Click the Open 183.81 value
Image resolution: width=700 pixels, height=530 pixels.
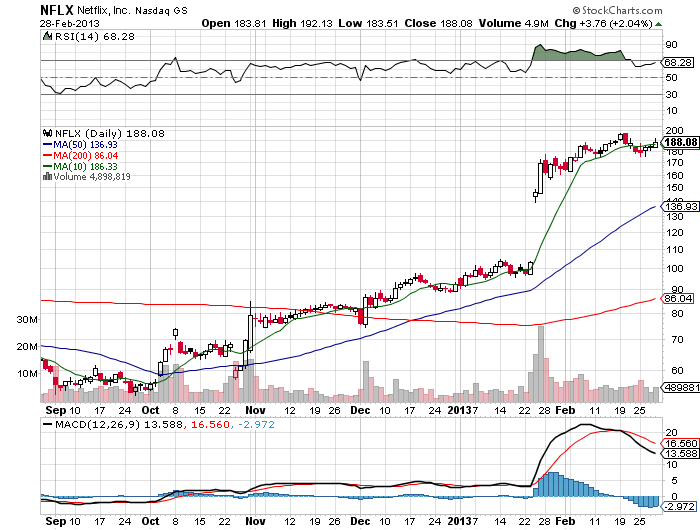[233, 23]
